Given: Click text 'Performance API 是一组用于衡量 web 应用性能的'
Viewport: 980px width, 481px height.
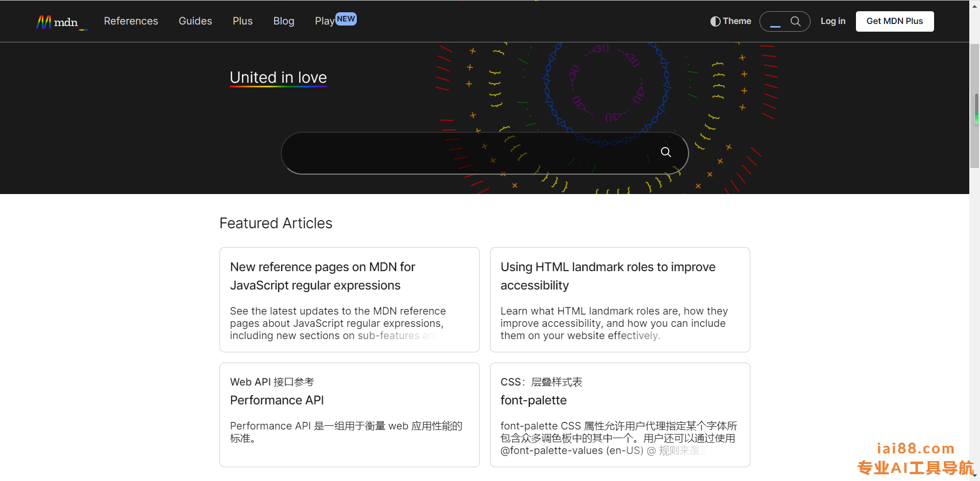Looking at the screenshot, I should (346, 426).
